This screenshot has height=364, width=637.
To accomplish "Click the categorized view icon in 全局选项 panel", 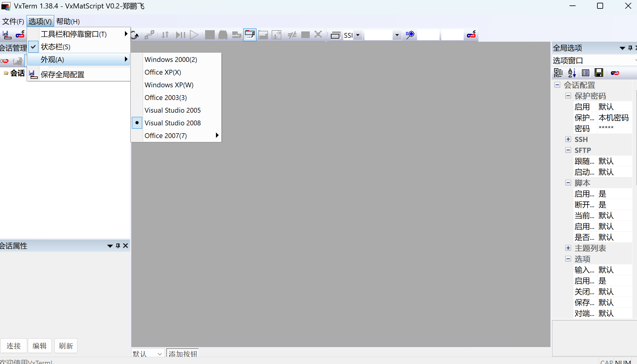I will (x=558, y=73).
